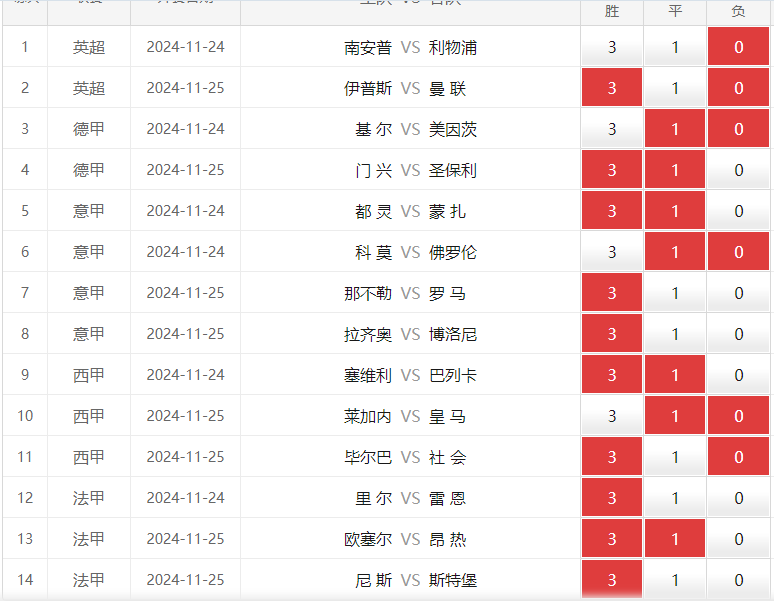The image size is (774, 606).
Task: Deselect loss (0) for 伊普斯 VS 曼联
Action: (x=738, y=88)
